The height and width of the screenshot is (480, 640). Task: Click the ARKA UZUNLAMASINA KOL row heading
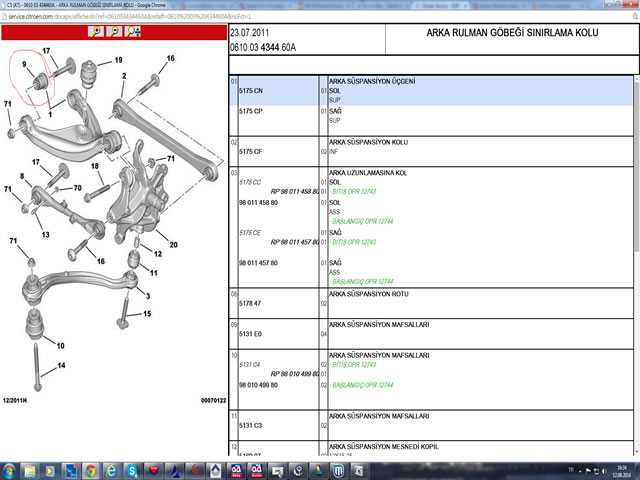tap(368, 173)
